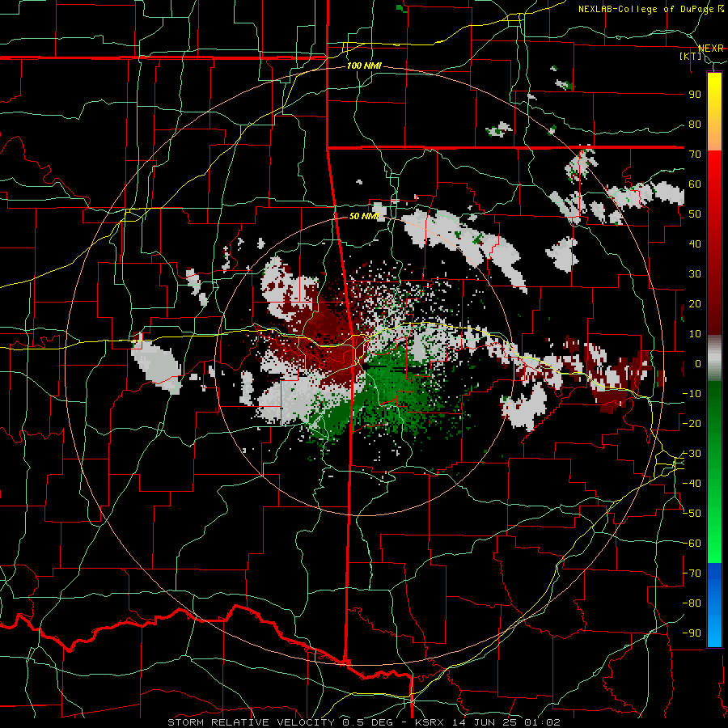Click the "[KT]" units label
The image size is (728, 728).
click(x=691, y=56)
